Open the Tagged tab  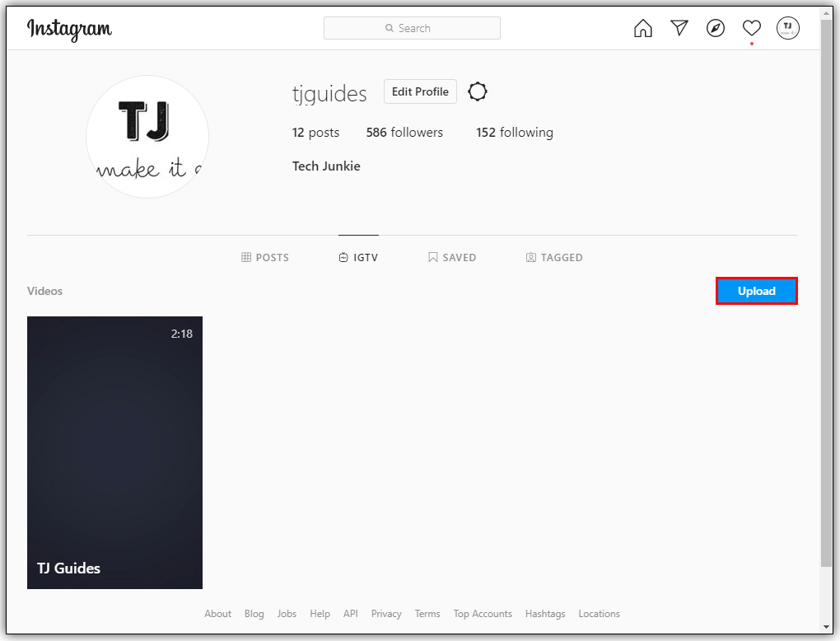(554, 258)
